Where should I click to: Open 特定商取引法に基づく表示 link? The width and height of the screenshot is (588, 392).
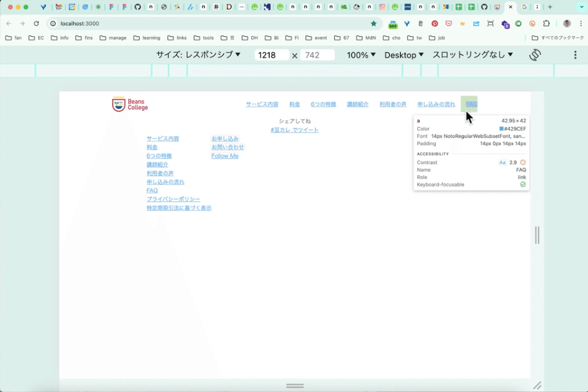(179, 207)
